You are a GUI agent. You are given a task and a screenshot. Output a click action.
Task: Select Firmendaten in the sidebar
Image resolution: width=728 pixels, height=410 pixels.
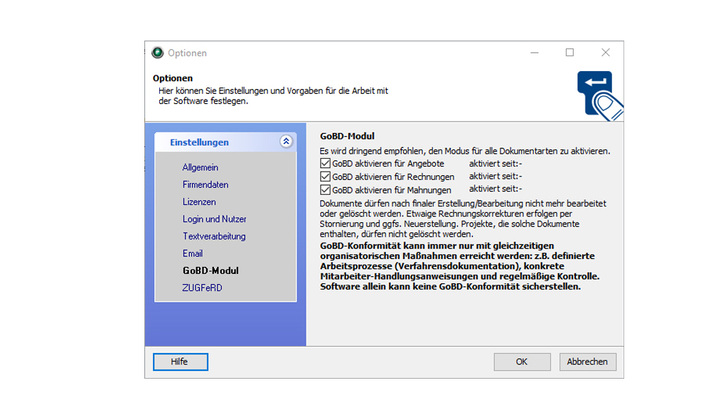pos(205,185)
